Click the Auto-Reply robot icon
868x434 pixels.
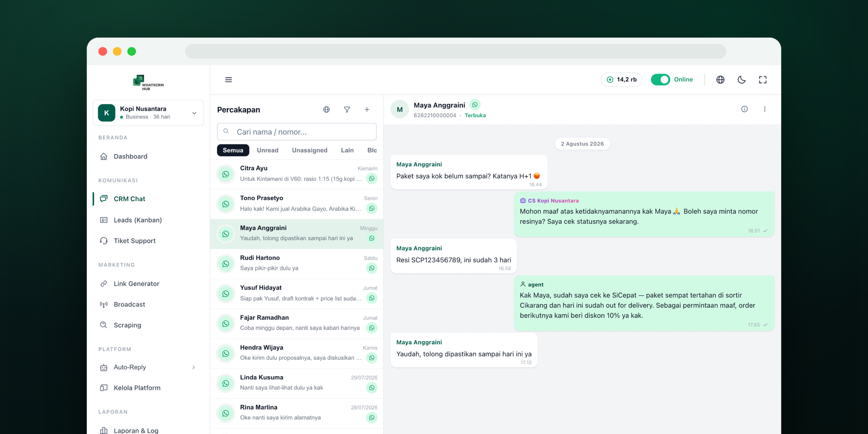[x=104, y=367]
